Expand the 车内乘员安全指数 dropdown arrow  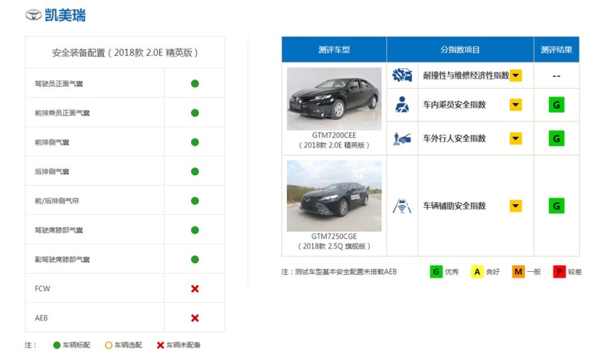click(516, 105)
